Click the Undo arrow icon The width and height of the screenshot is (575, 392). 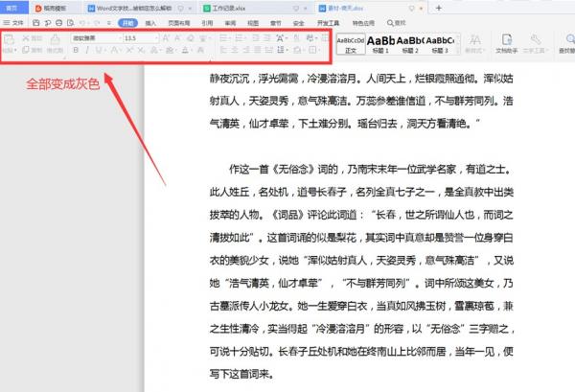(82, 23)
